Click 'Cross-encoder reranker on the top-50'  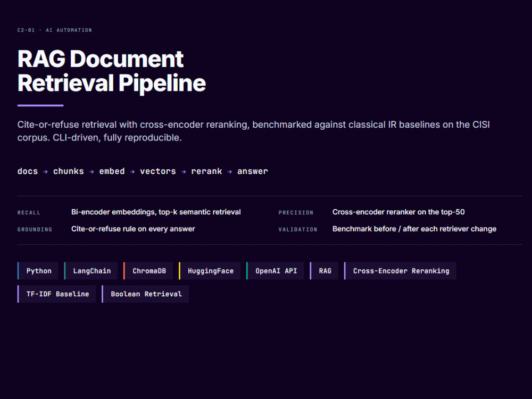pos(398,212)
